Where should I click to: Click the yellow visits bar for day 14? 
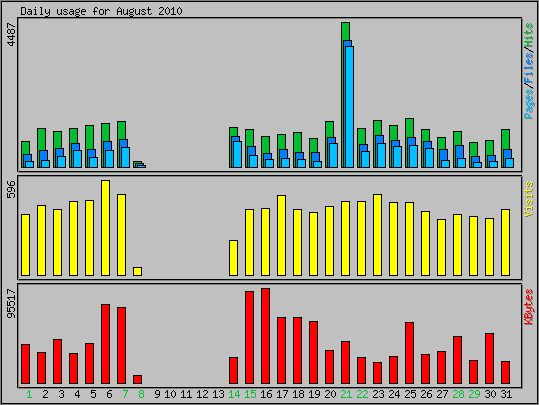pos(233,258)
